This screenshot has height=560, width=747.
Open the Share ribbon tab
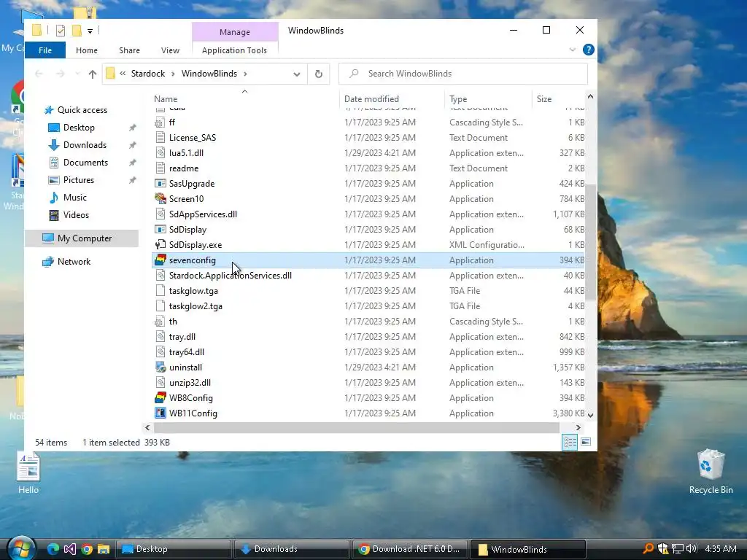click(130, 50)
